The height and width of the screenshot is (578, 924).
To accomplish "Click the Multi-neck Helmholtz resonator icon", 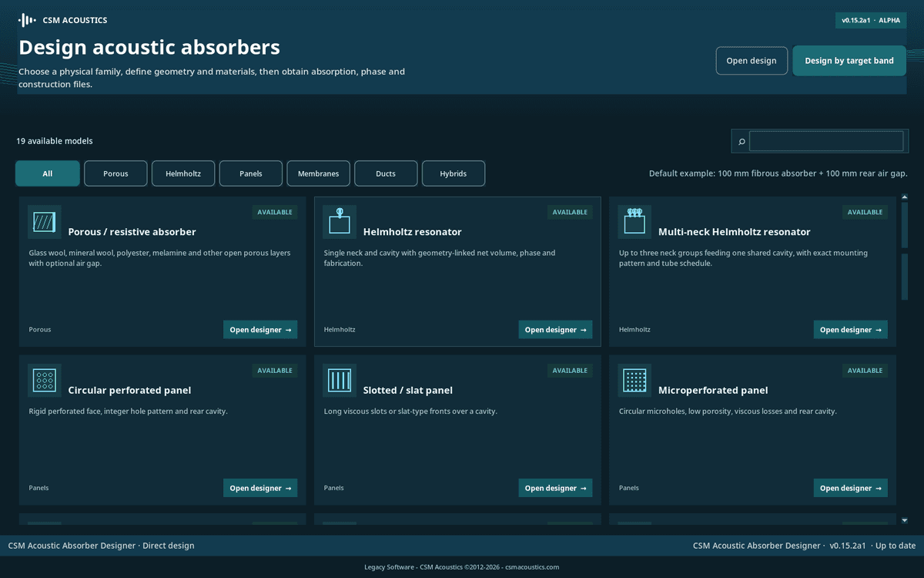I will pyautogui.click(x=634, y=222).
